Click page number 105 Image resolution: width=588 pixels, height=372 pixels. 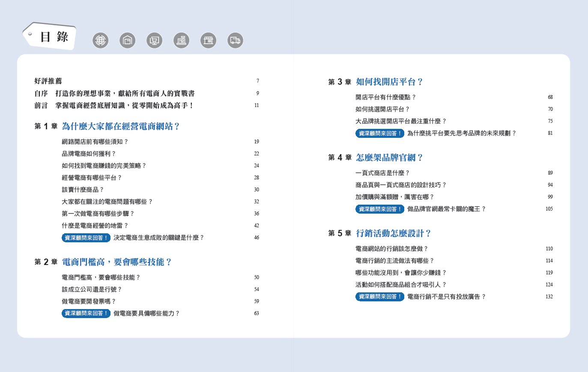(549, 209)
